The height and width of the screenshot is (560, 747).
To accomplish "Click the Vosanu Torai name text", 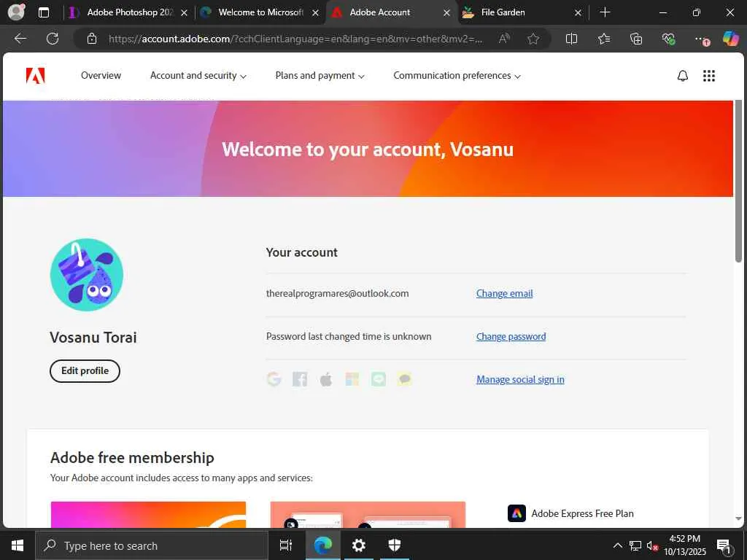I will (93, 337).
